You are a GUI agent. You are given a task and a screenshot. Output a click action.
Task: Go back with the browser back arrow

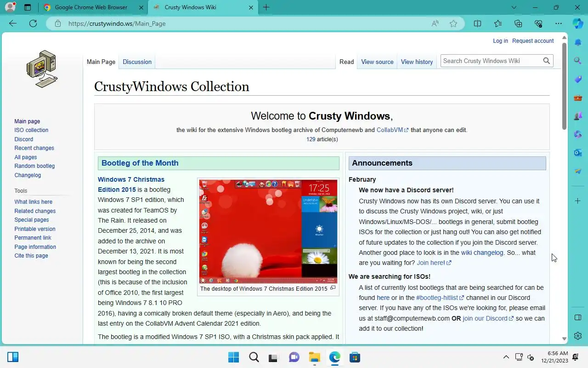tap(13, 23)
